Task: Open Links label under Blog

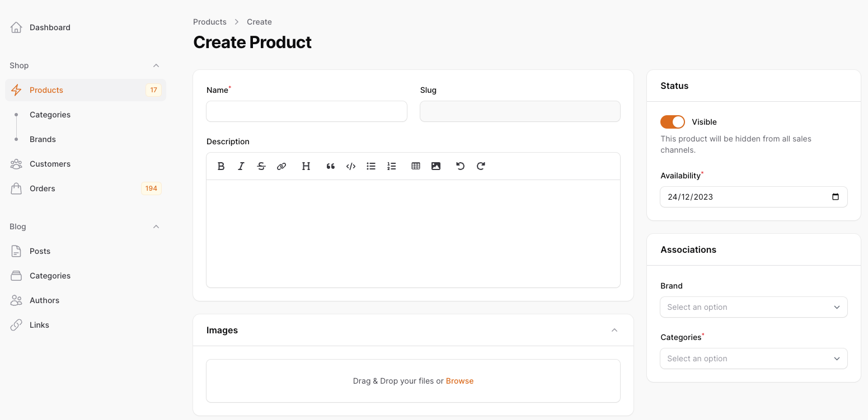Action: (x=39, y=325)
